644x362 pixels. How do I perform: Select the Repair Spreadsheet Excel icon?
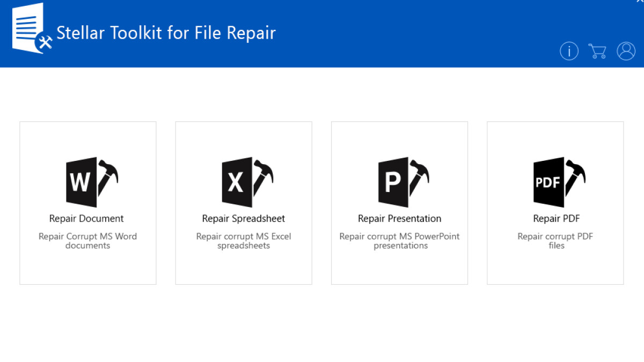(244, 181)
